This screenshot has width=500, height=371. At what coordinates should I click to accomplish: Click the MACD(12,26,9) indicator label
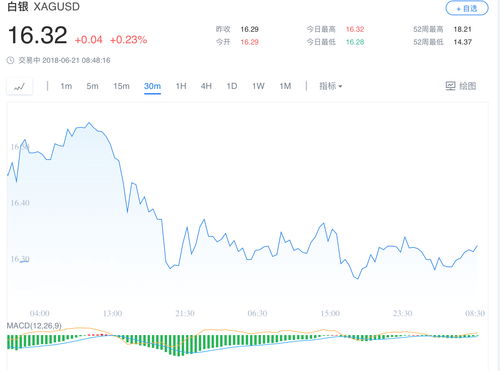[x=34, y=326]
